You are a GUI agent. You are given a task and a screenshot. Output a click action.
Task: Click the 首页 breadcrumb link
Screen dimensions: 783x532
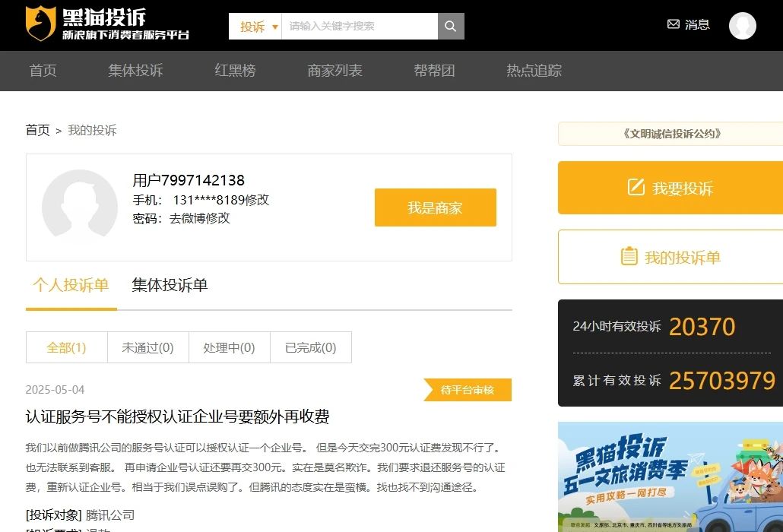click(x=38, y=130)
